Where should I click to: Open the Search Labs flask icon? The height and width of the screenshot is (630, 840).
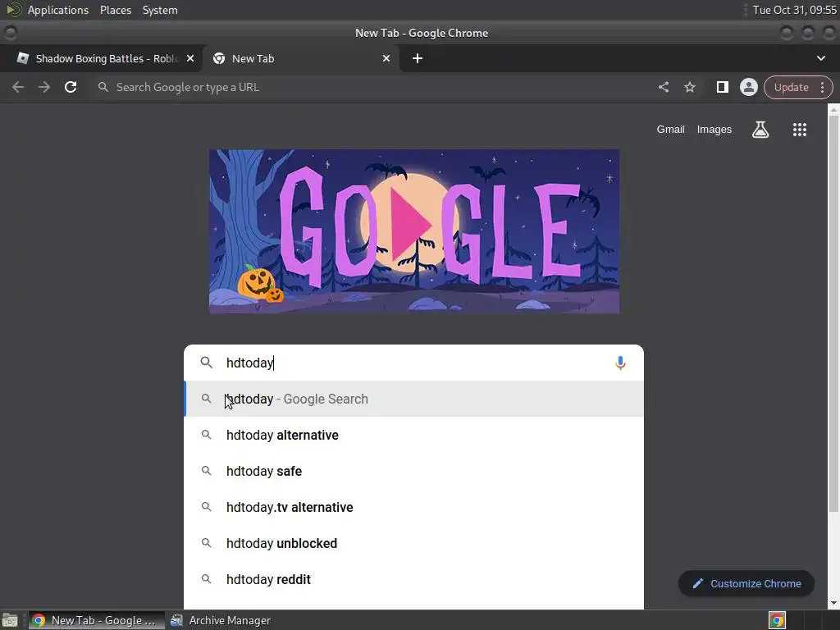point(760,130)
